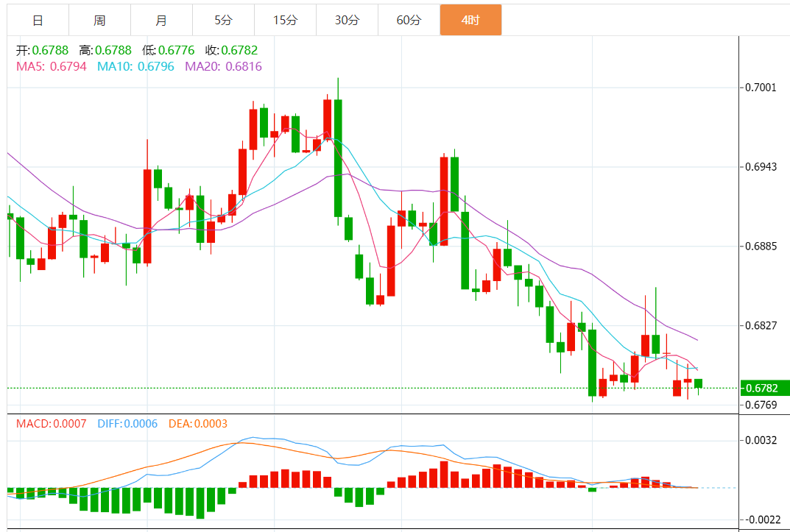Screen dimensions: 790x532
Task: Click the MA20: 0.6816 indicator label
Action: (224, 66)
